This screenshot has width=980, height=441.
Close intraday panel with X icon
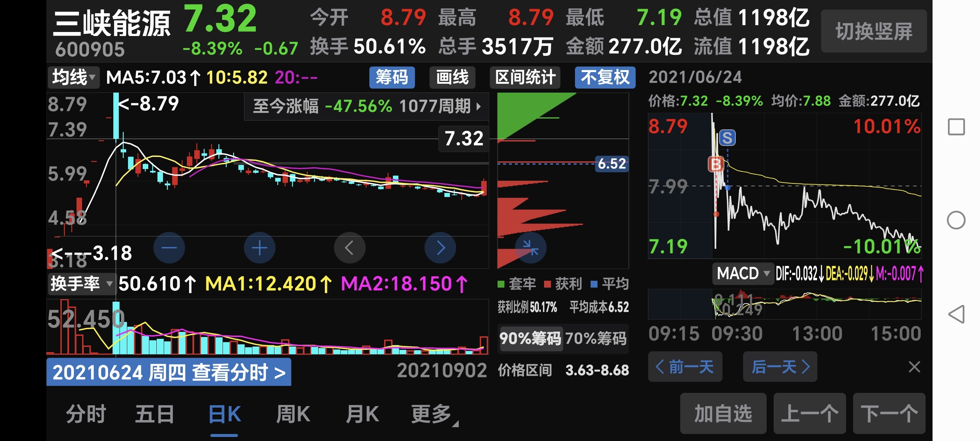tap(914, 367)
